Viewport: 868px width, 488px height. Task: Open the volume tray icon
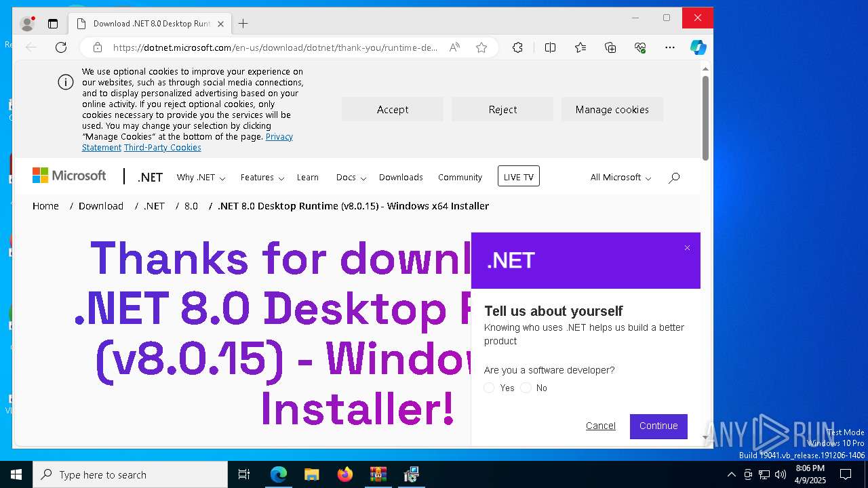[781, 474]
